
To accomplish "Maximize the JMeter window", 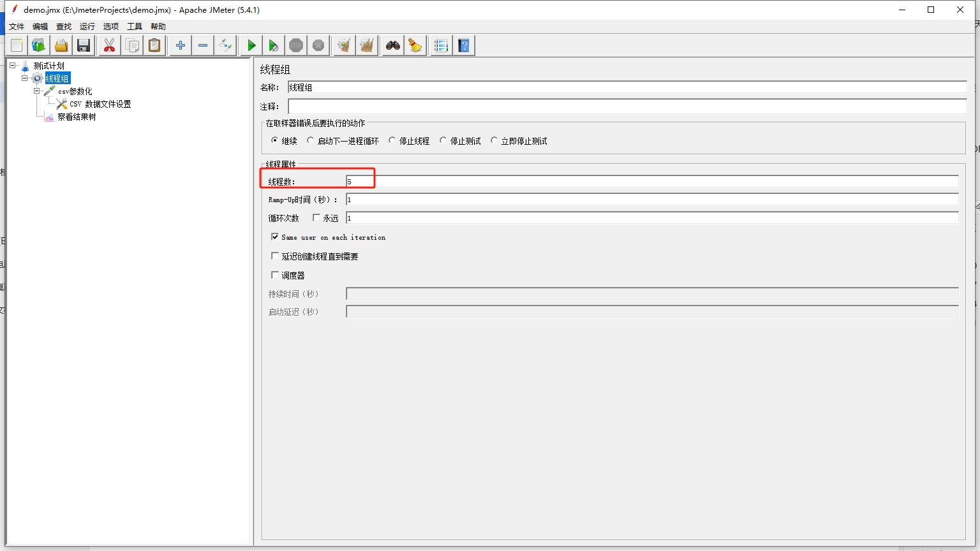I will [931, 10].
